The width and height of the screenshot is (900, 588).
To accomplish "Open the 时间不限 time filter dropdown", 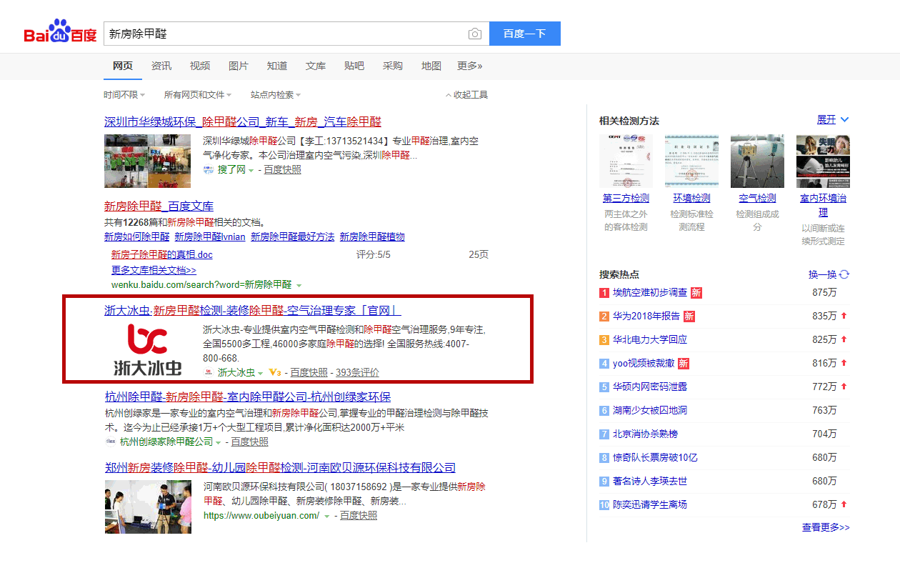I will coord(124,95).
